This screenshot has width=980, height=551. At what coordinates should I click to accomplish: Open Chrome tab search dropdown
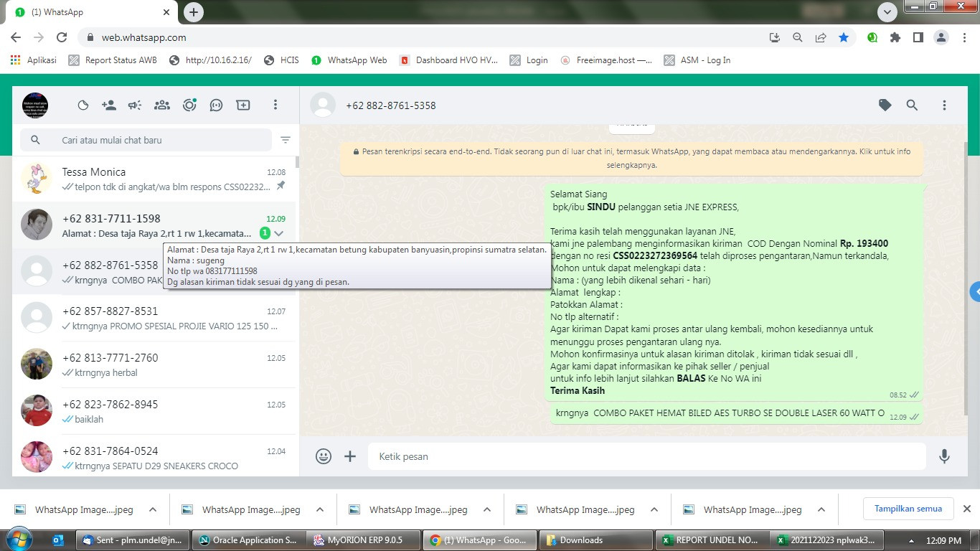tap(888, 12)
